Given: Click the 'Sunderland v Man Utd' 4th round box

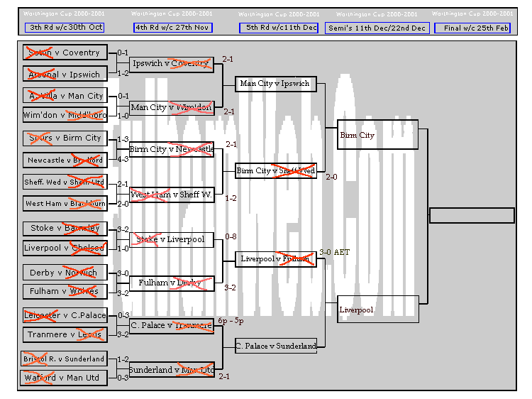Looking at the screenshot, I should [x=172, y=370].
